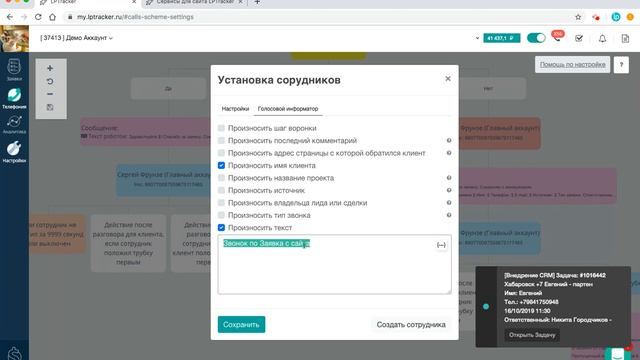Expand the Демо Аккаунт account dropdown
The image size is (640, 360).
click(x=76, y=38)
